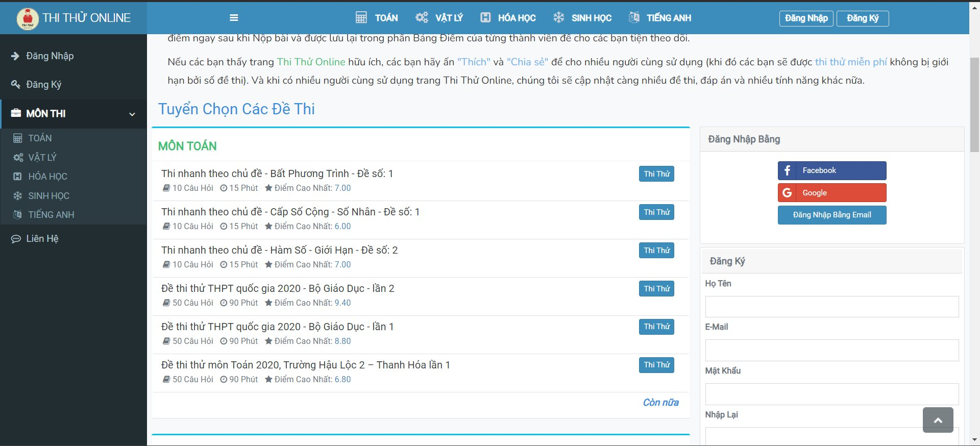
Task: Focus the Họ Tên input field
Action: (832, 307)
